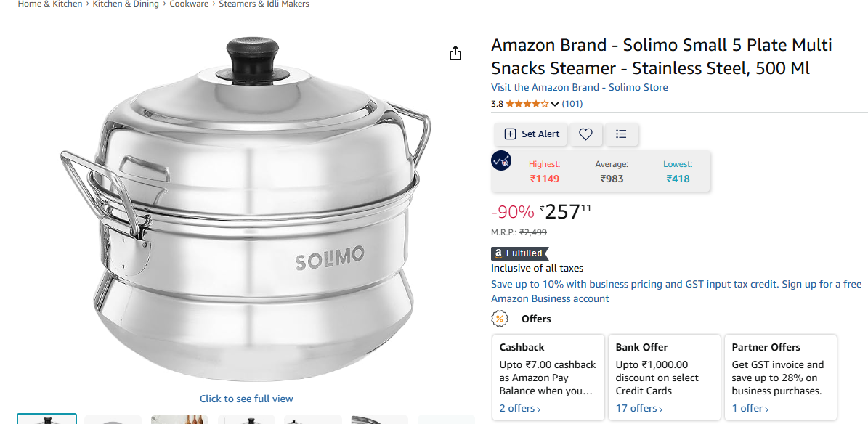This screenshot has width=868, height=424.
Task: Click the Offers percent badge icon
Action: point(500,319)
